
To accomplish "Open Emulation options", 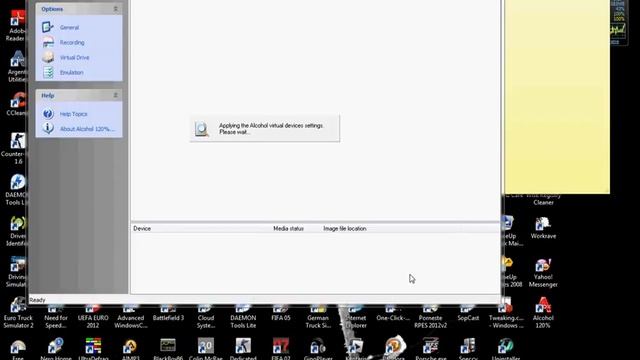I will click(71, 73).
